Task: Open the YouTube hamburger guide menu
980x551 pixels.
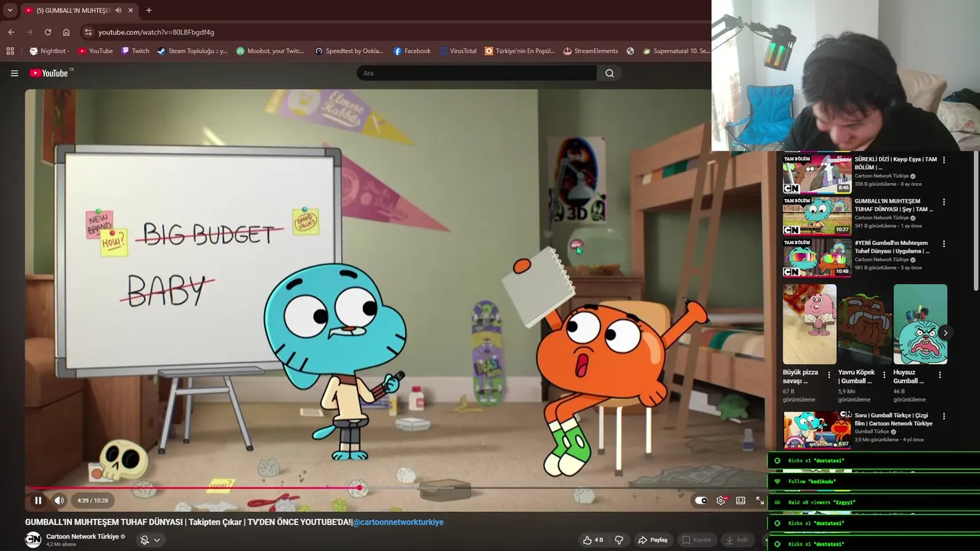Action: 14,73
